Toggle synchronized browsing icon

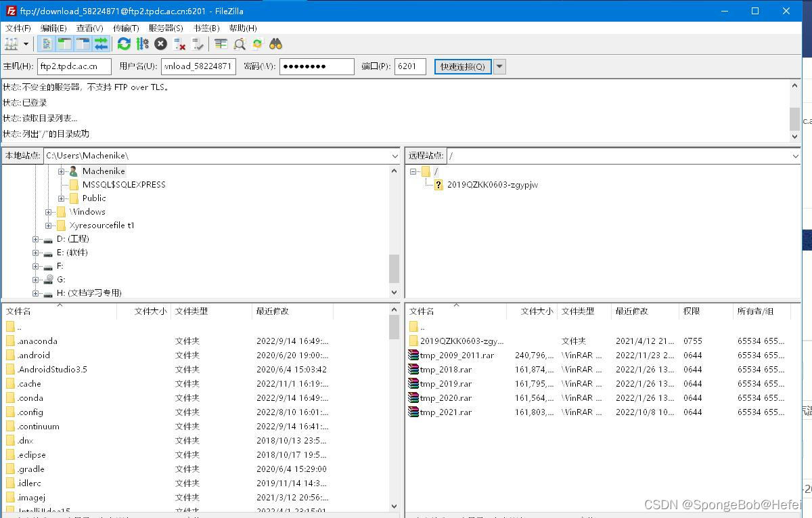coord(257,44)
